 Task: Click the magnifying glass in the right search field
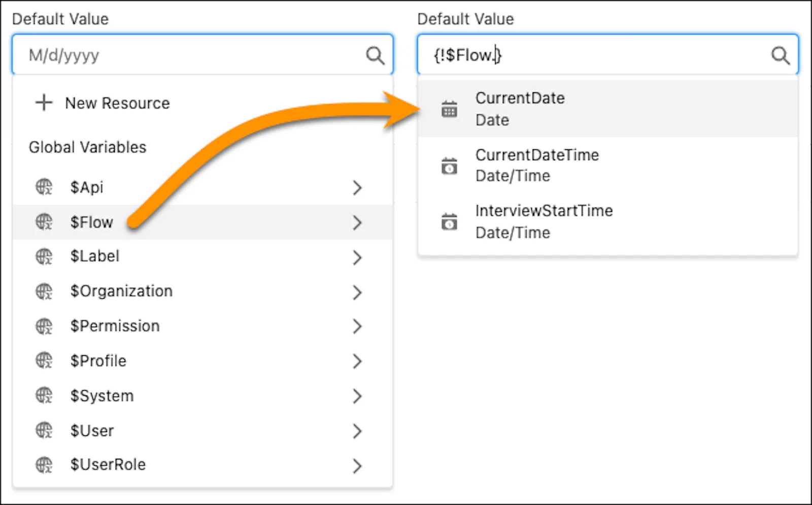[x=781, y=55]
